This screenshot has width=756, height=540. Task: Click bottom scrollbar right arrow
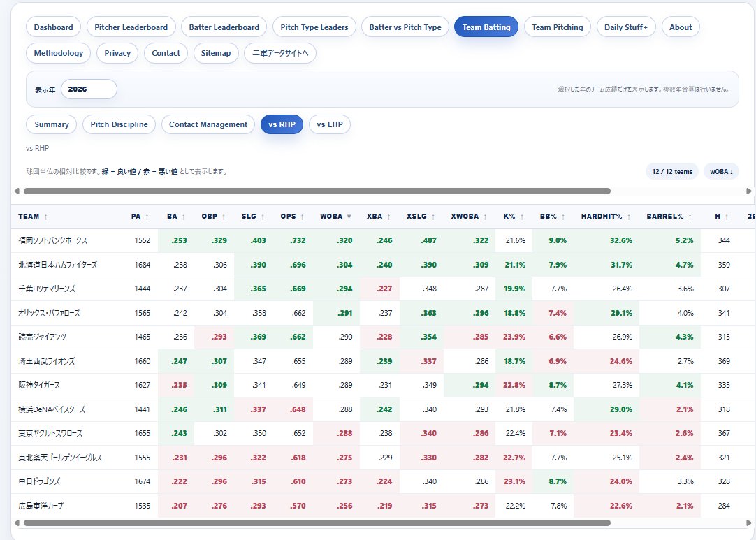749,523
